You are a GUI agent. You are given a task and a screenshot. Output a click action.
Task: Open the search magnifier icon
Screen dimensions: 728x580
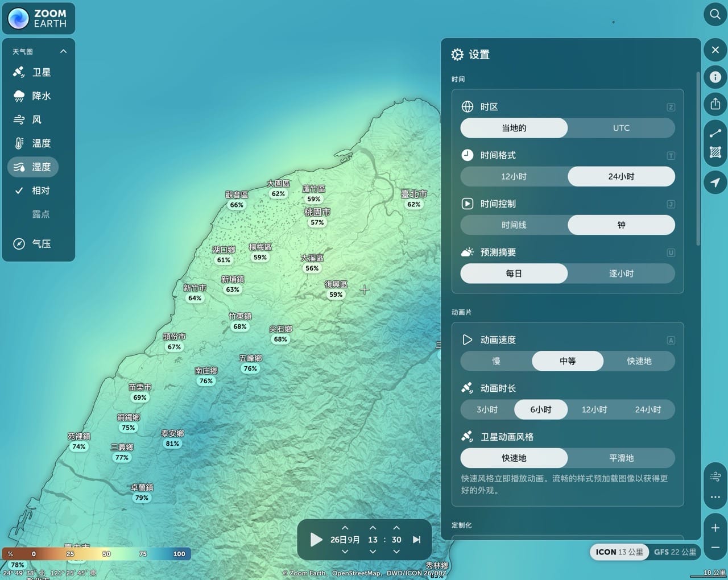pyautogui.click(x=715, y=14)
